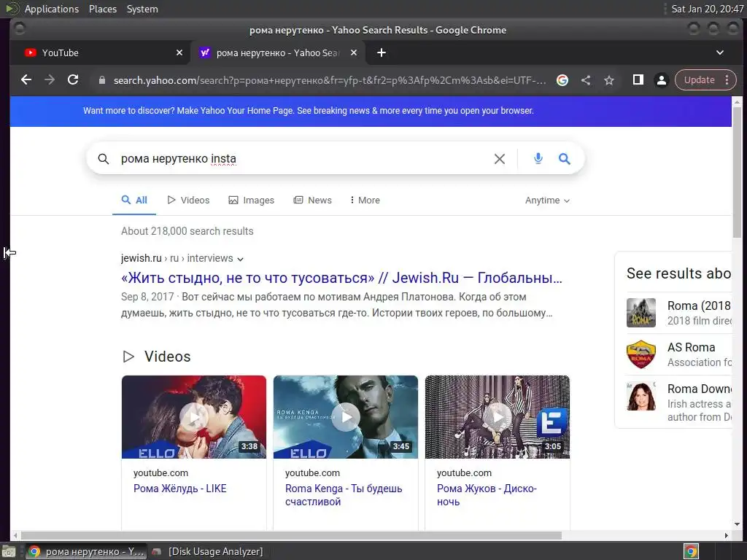Click the address bar URL

[330, 80]
